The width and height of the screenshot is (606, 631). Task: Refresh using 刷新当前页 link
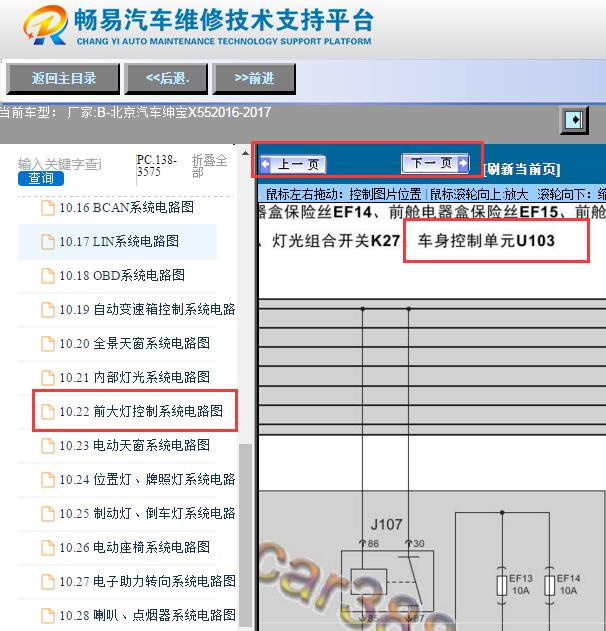(522, 169)
